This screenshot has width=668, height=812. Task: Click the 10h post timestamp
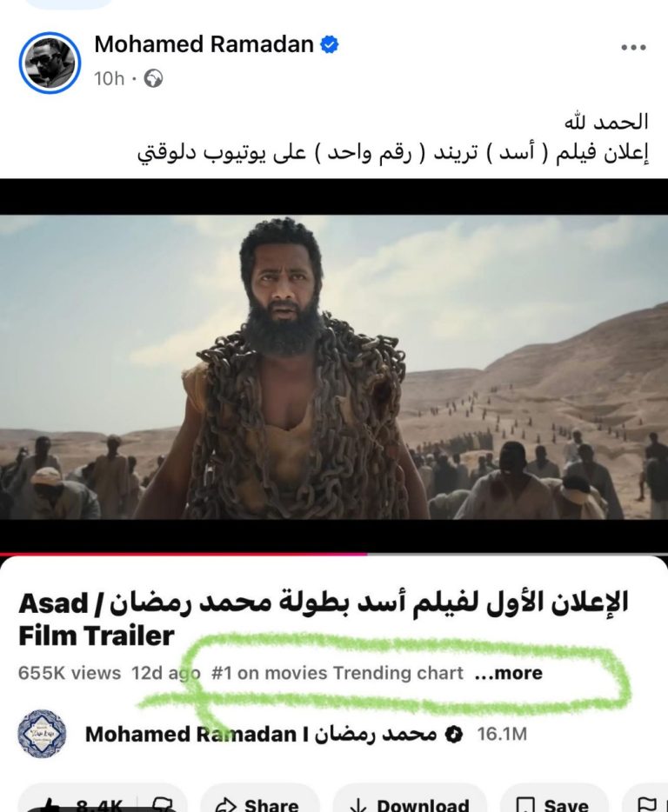tap(109, 79)
